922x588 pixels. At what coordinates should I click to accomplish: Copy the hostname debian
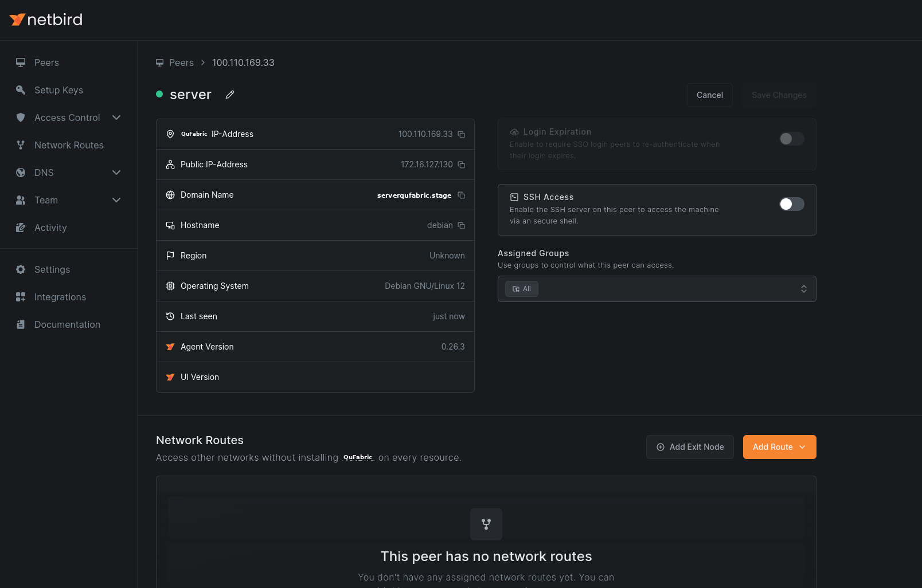tap(462, 225)
